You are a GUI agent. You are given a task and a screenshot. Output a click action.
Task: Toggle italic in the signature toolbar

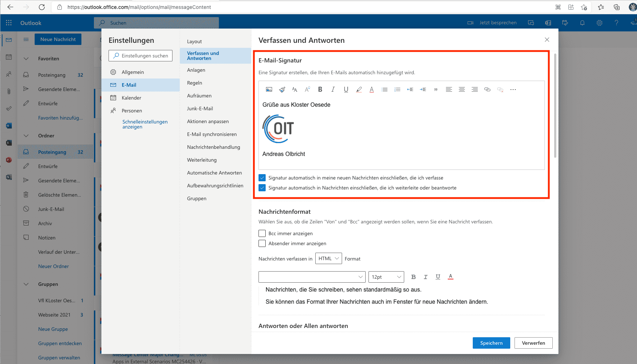pyautogui.click(x=333, y=90)
